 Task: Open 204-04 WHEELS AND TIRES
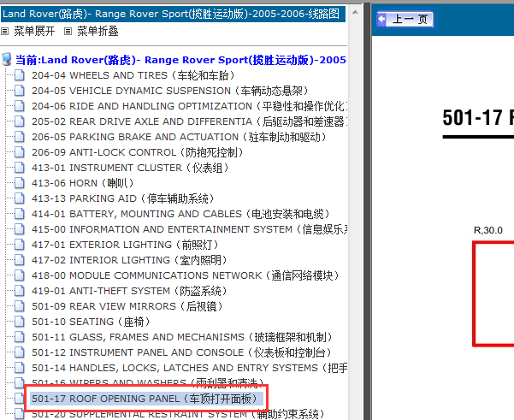coord(133,75)
